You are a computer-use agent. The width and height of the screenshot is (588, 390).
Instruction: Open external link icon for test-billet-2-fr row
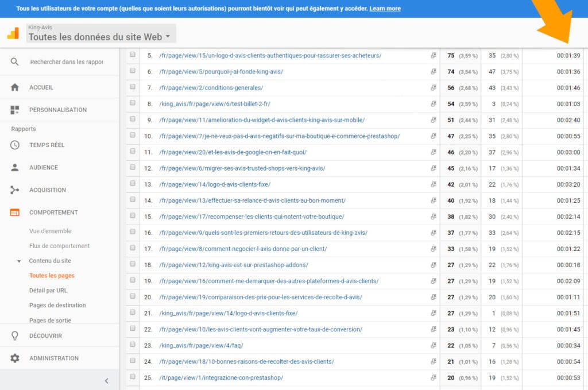[434, 103]
